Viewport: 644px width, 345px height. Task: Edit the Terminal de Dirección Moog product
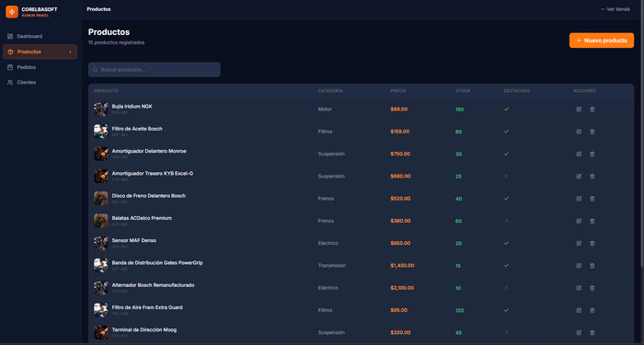[579, 333]
